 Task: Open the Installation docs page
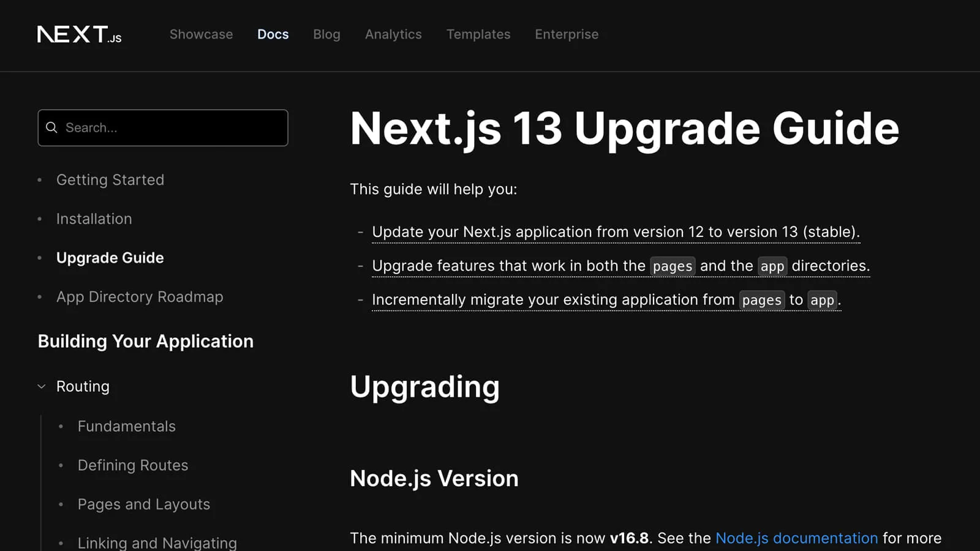click(x=94, y=219)
